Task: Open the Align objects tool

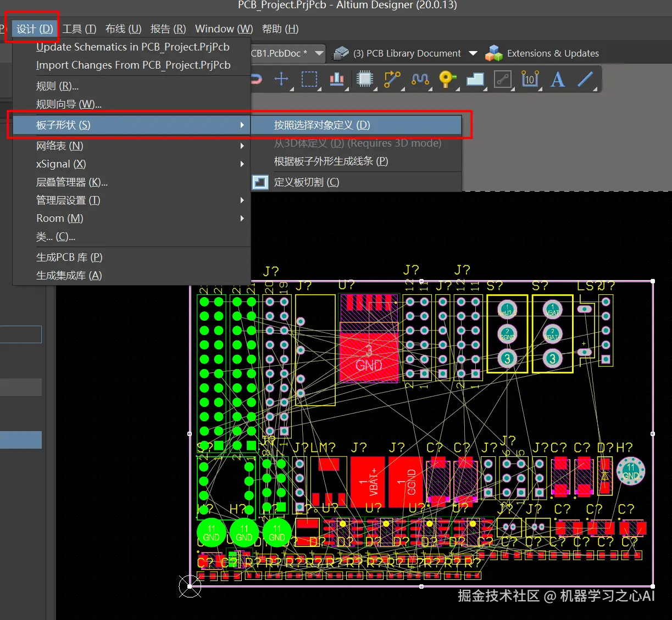Action: click(x=337, y=79)
